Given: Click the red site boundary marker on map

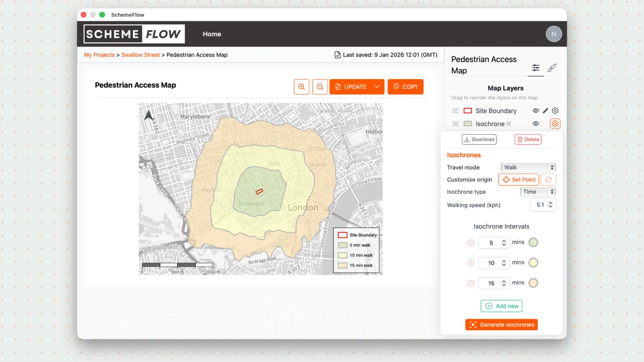Looking at the screenshot, I should click(259, 191).
